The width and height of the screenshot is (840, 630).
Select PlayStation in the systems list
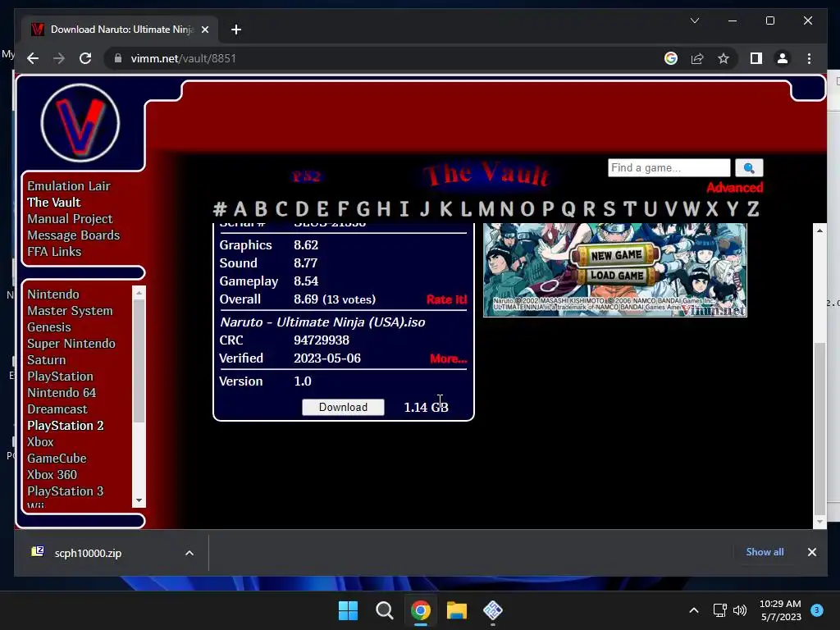click(x=60, y=377)
